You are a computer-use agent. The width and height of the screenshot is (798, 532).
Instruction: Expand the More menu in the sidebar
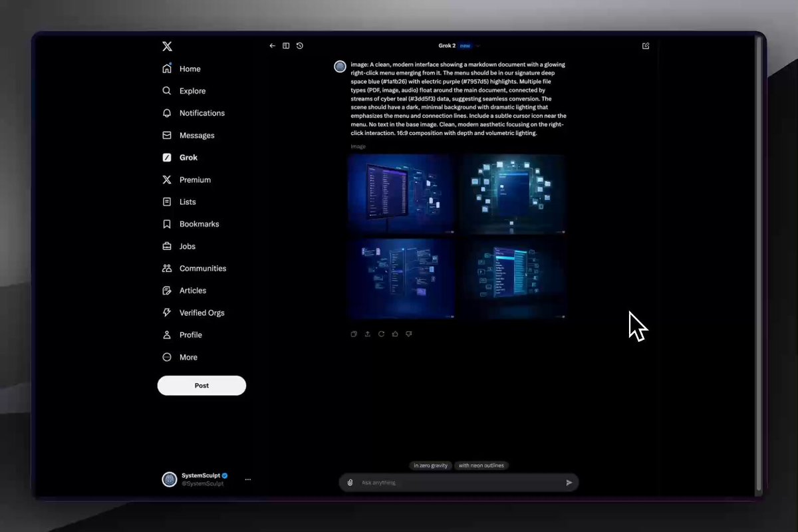tap(180, 357)
